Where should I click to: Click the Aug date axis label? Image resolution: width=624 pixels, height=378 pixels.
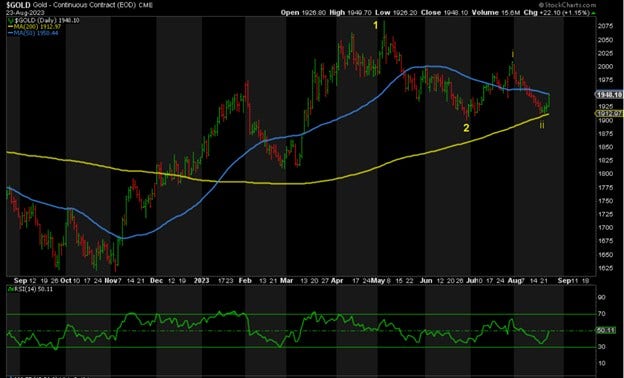pyautogui.click(x=515, y=281)
